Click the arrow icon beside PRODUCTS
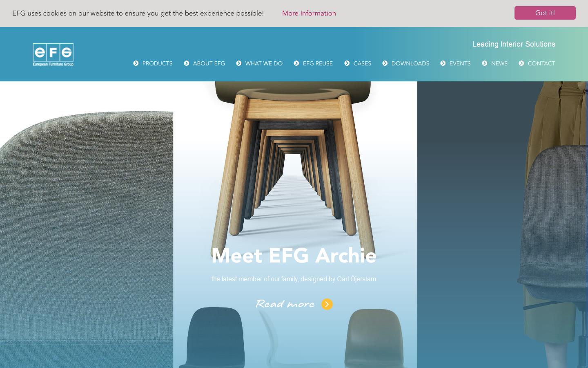The height and width of the screenshot is (368, 588). pyautogui.click(x=136, y=63)
